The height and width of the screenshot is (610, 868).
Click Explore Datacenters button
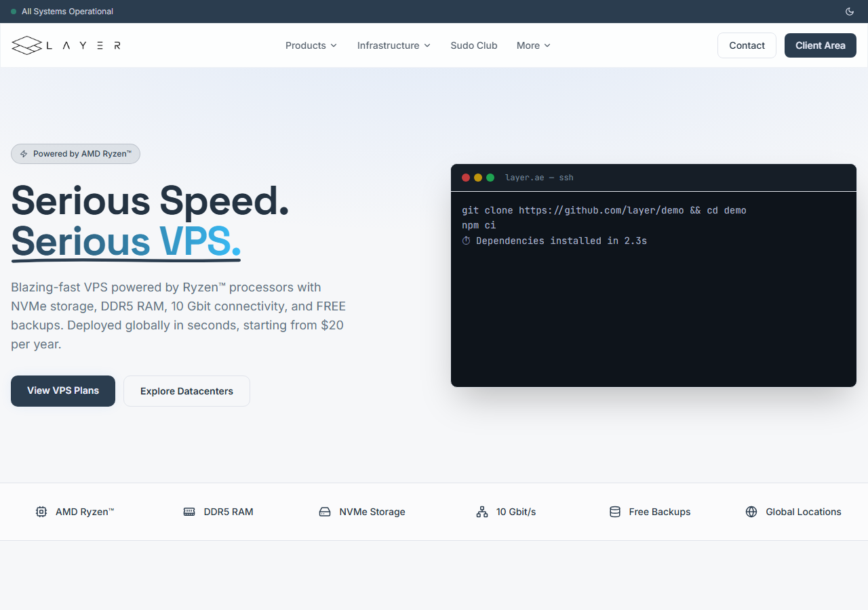pos(186,391)
